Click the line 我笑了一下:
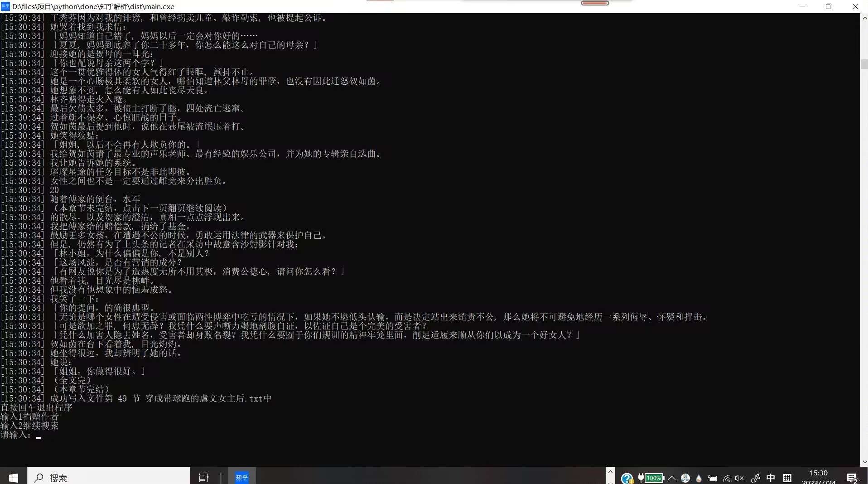 tap(50, 299)
